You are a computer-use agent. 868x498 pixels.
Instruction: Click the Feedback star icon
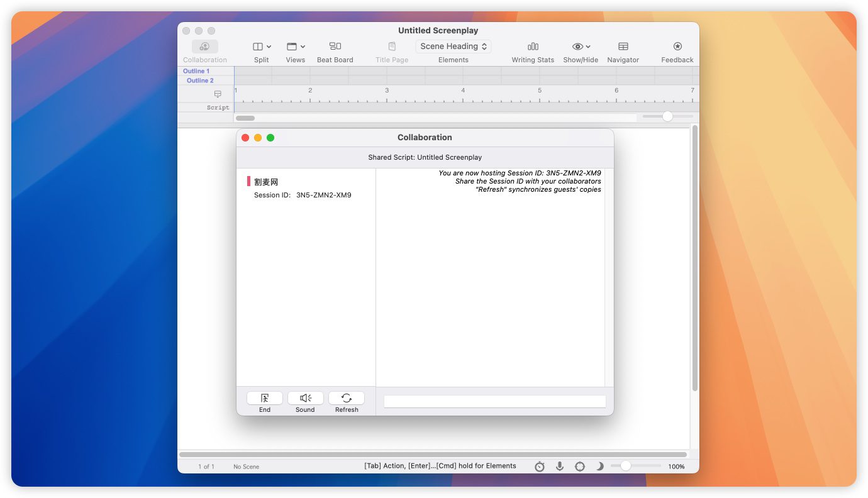click(677, 47)
